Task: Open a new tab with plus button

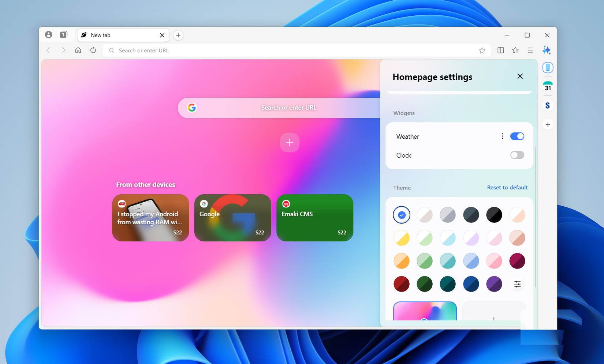Action: click(x=178, y=35)
